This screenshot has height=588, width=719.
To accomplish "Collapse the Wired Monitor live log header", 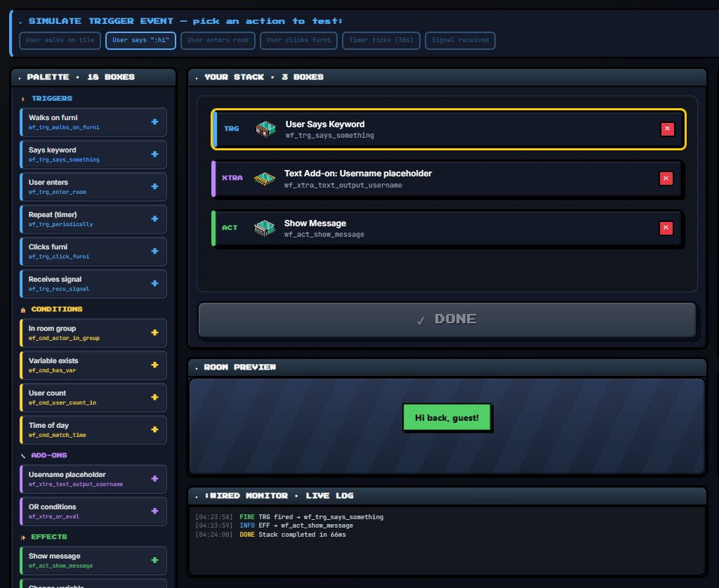I will coord(447,495).
